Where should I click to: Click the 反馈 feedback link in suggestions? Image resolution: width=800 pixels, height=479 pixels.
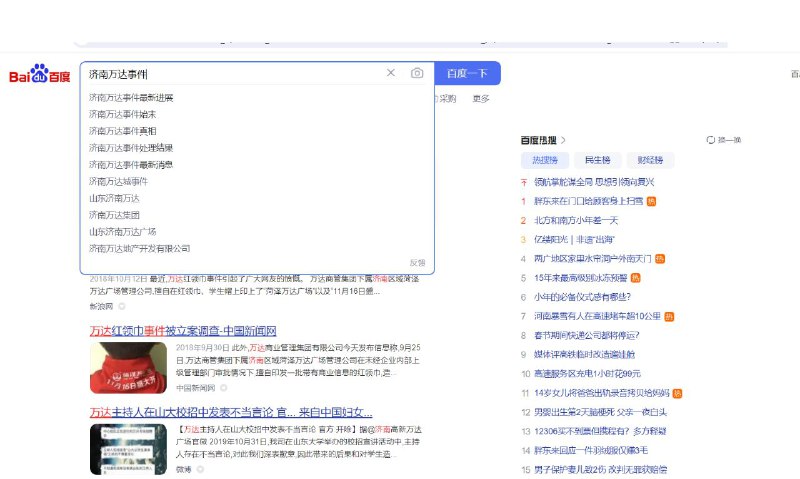pos(417,263)
